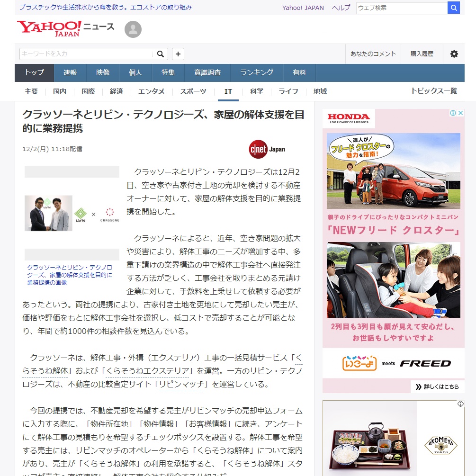Focus the ウェブ検索 input field
This screenshot has height=476, width=476.
coord(402,8)
